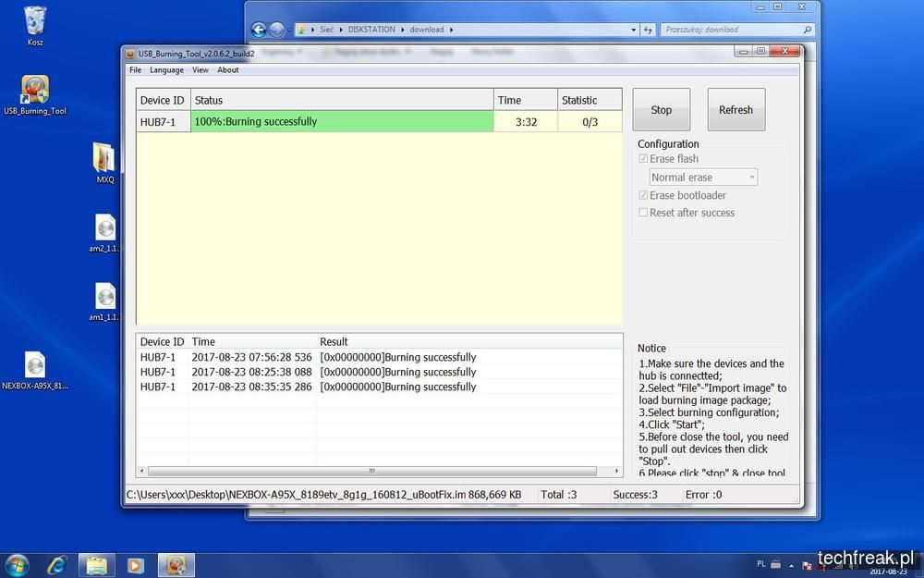Click the Result column header in log

(469, 341)
